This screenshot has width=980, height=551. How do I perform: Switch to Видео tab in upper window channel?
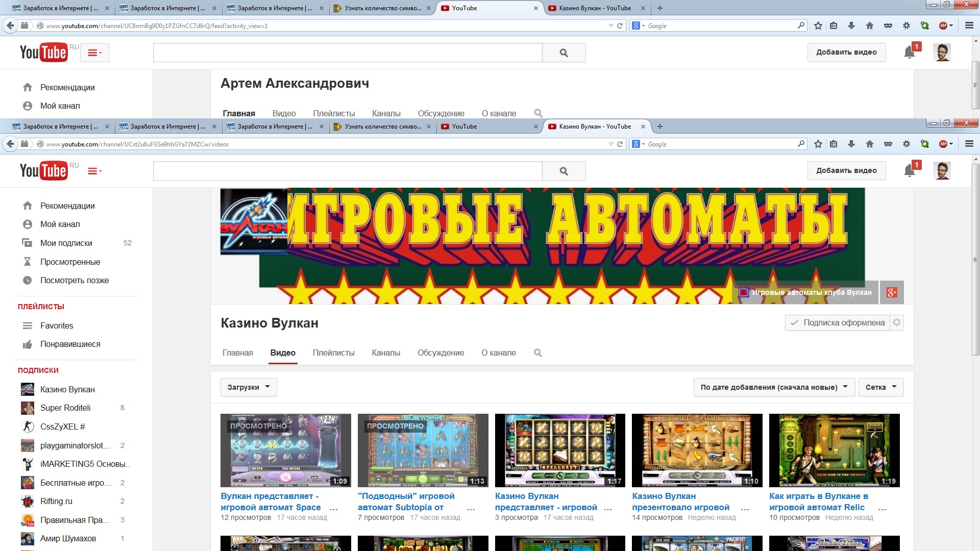[x=284, y=113]
